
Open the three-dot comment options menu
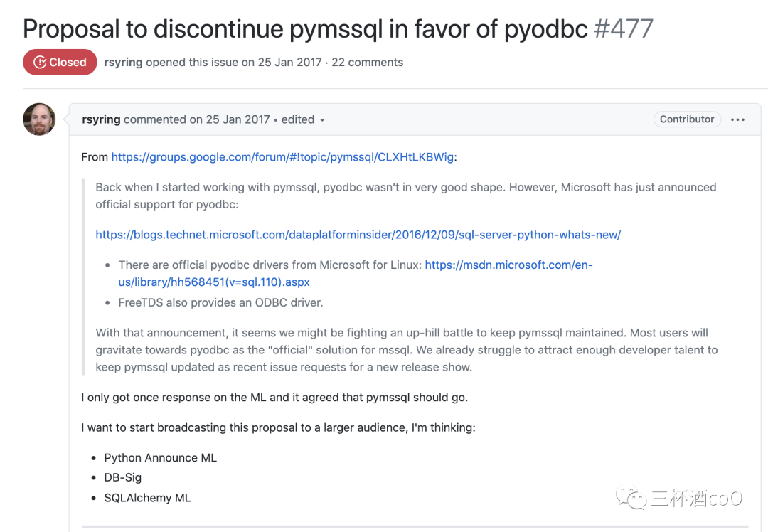click(x=737, y=119)
